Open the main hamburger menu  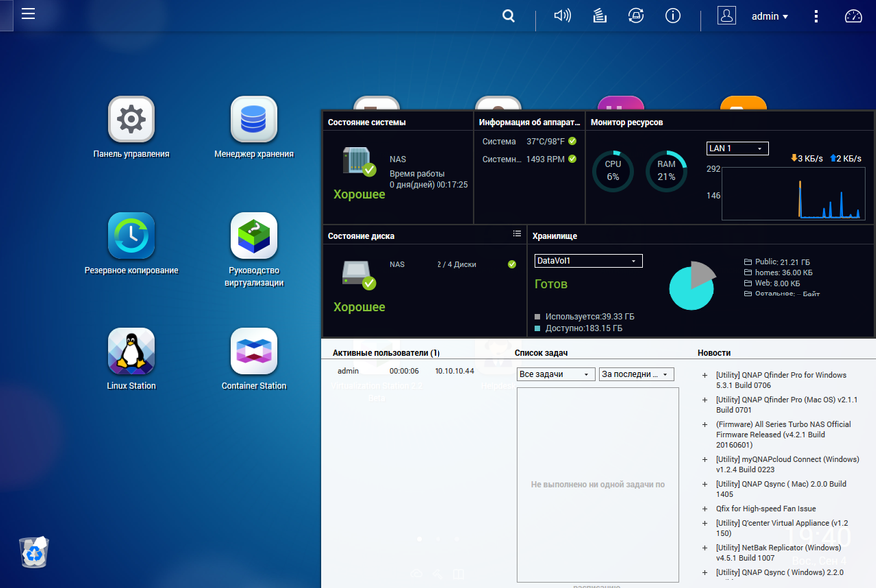[28, 14]
